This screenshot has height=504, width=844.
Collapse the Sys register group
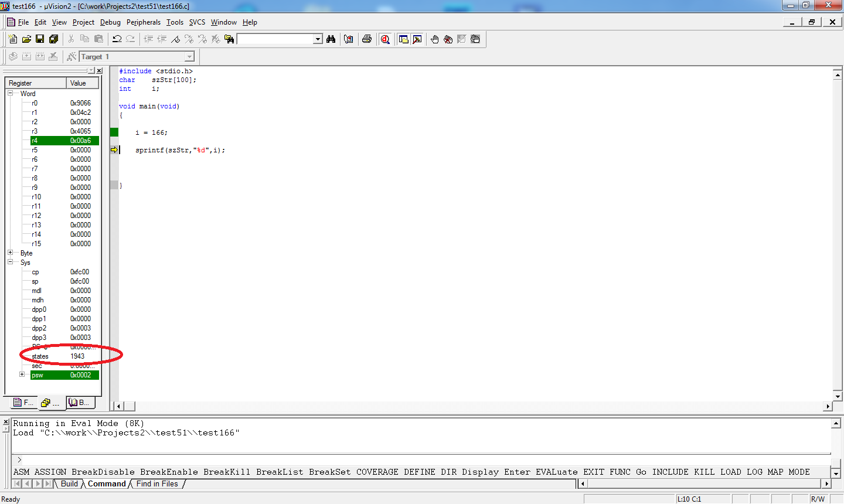[10, 262]
